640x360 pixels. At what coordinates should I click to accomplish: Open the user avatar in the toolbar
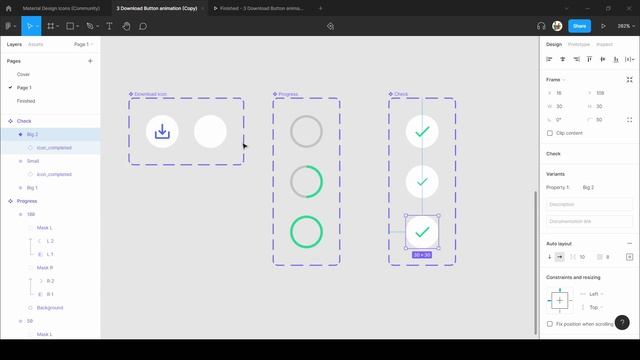(557, 26)
